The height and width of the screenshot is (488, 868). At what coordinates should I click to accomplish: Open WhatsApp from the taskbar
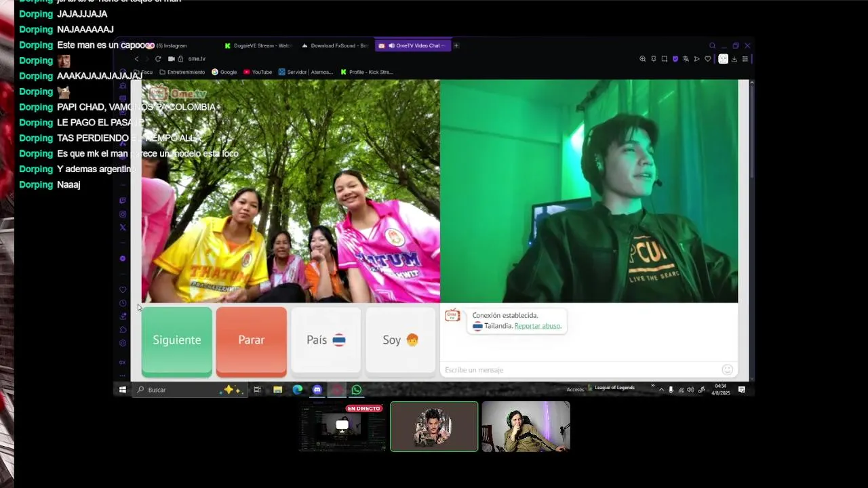[357, 390]
